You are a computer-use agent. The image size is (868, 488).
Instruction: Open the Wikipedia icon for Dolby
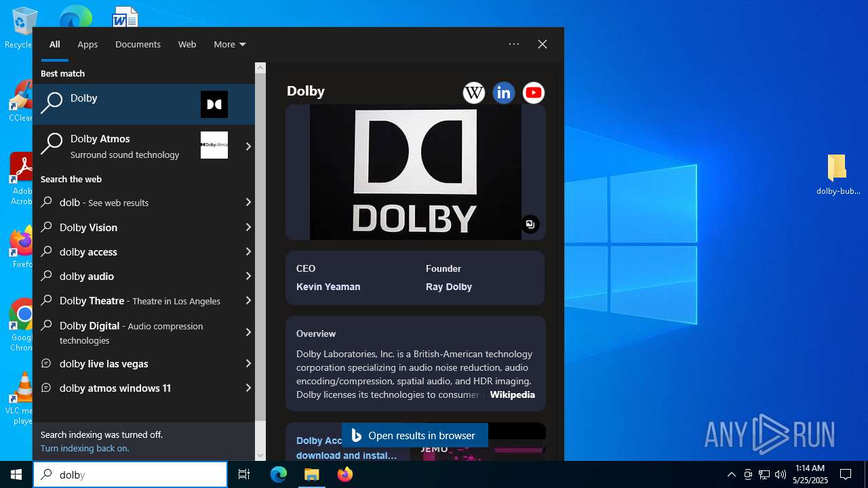[x=474, y=93]
